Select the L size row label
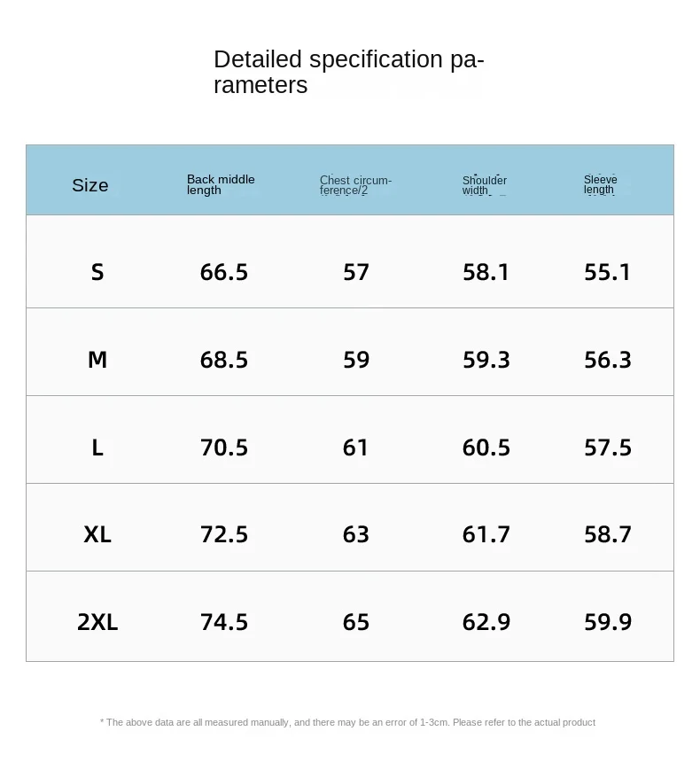 [x=97, y=447]
